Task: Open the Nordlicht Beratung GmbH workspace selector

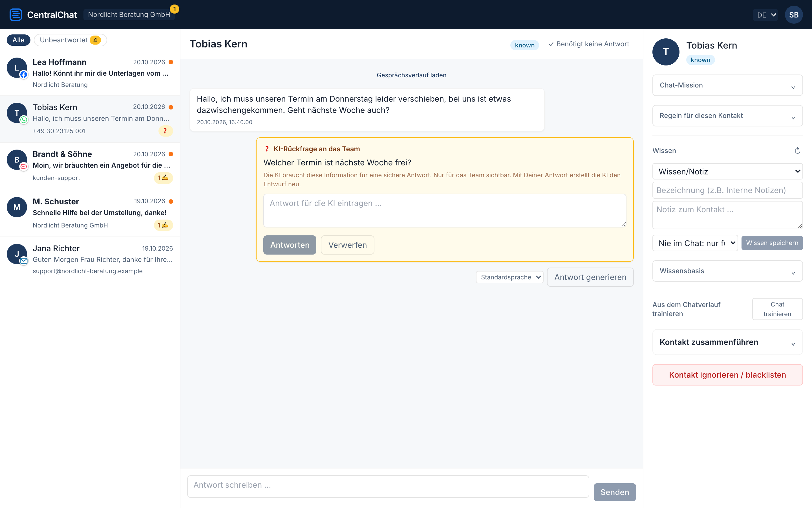Action: (x=129, y=15)
